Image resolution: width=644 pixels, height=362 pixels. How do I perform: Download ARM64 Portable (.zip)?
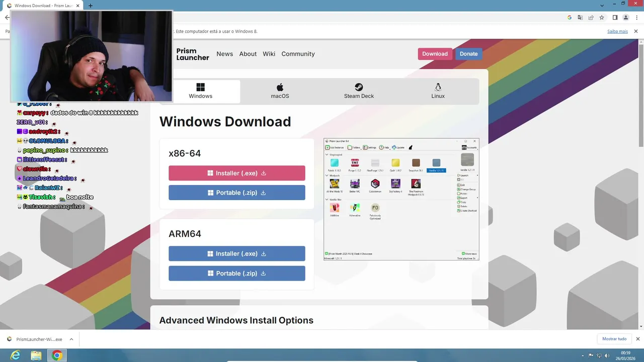tap(236, 273)
